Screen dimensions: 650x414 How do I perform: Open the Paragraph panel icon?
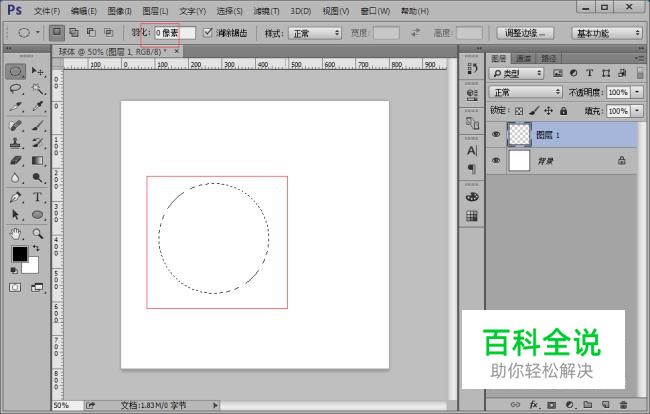tap(472, 169)
